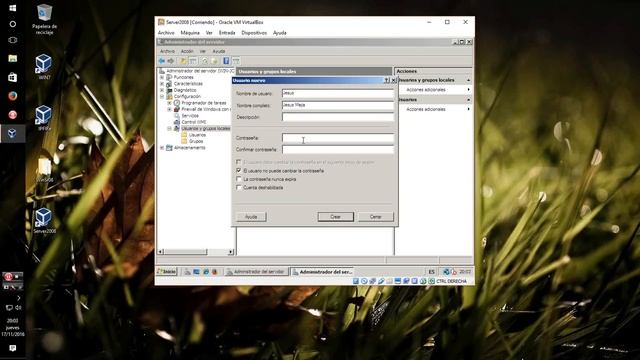Switch to active Administrador del ser... taskbar button
Image resolution: width=640 pixels, height=360 pixels.
[322, 271]
